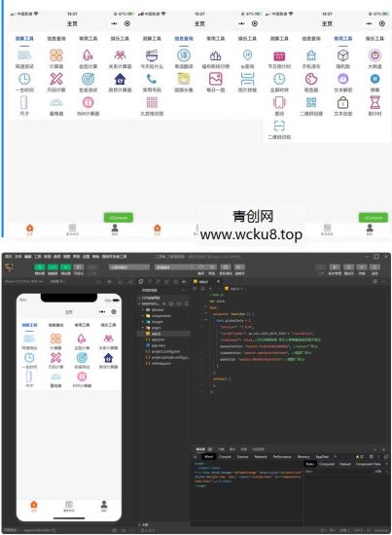Viewport: 392px width, 535px height.
Task: Open 计算器 in the left phone screenshot
Action: (x=56, y=58)
